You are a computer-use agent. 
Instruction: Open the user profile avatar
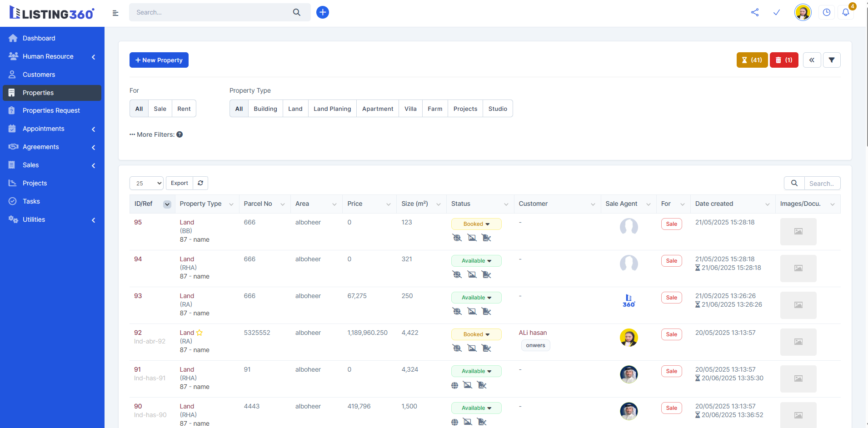(803, 12)
